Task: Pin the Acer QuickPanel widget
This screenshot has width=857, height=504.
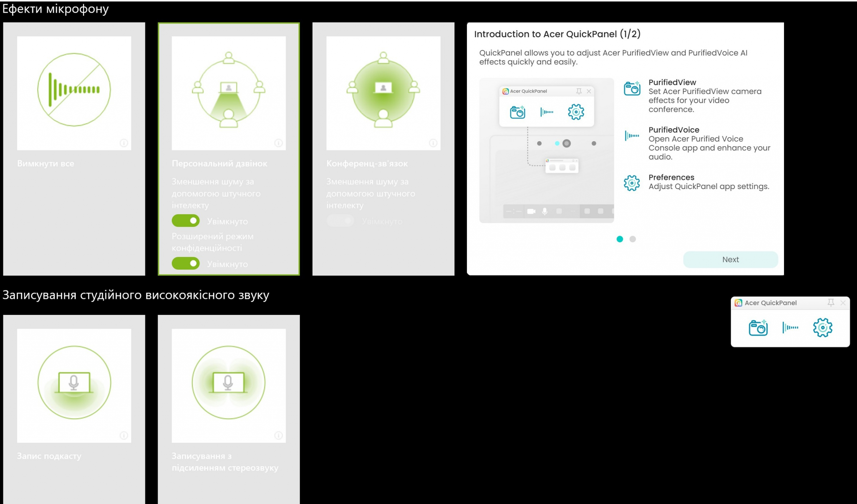Action: [x=831, y=303]
